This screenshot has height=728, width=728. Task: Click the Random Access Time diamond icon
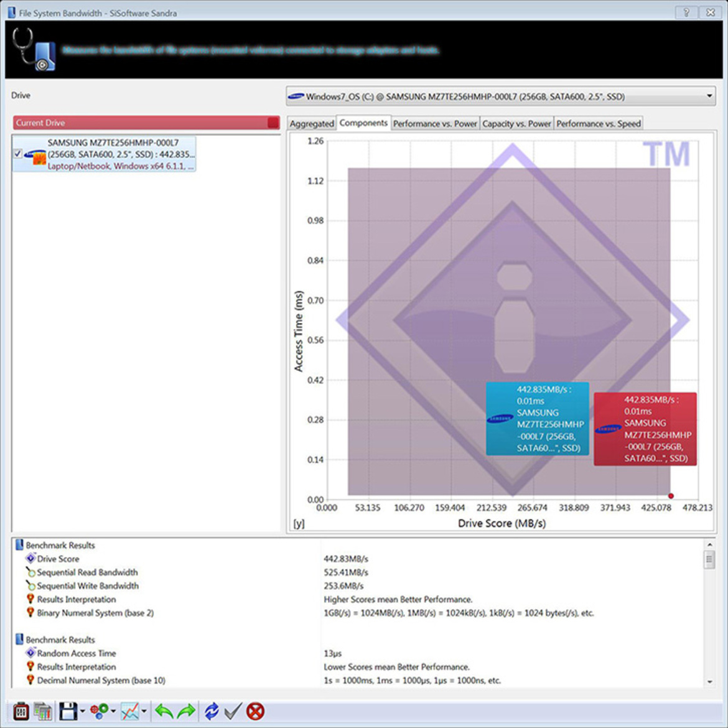point(30,653)
